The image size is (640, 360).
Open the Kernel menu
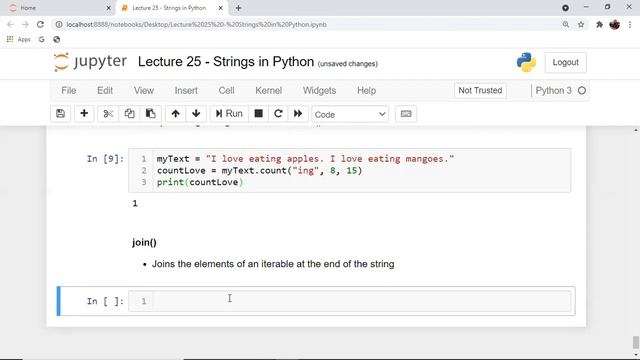click(269, 91)
